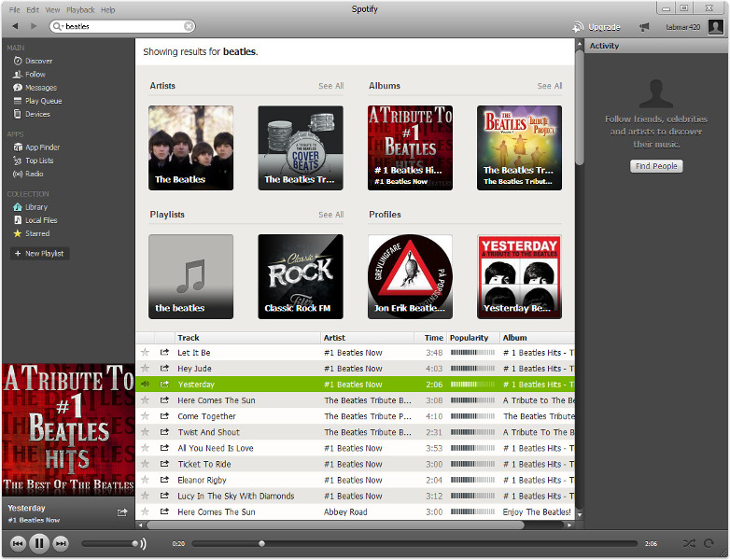Open Library in the collection
Viewport: 730px width, 560px height.
pyautogui.click(x=31, y=207)
